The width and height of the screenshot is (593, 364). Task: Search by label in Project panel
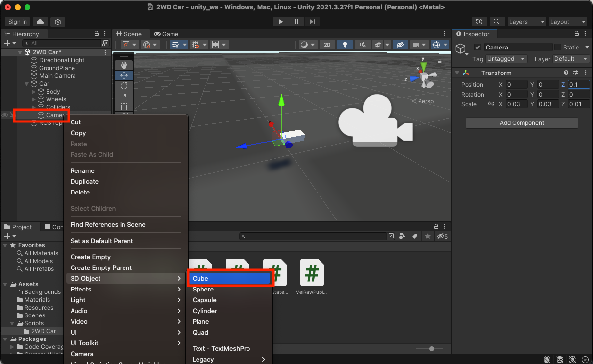point(415,236)
